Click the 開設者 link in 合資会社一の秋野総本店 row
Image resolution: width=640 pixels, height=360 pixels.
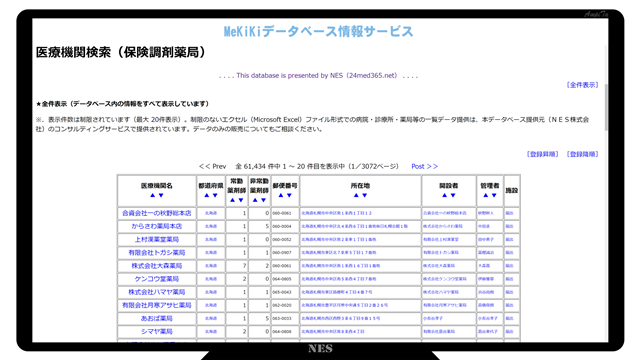point(444,213)
